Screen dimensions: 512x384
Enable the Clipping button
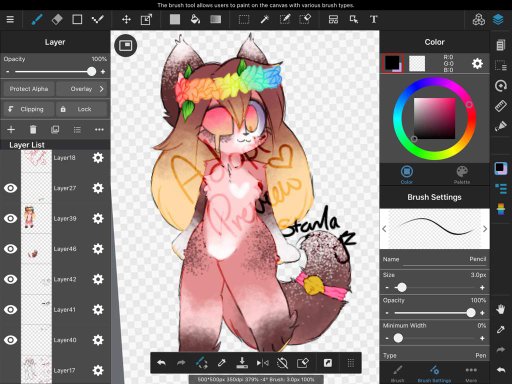(28, 109)
